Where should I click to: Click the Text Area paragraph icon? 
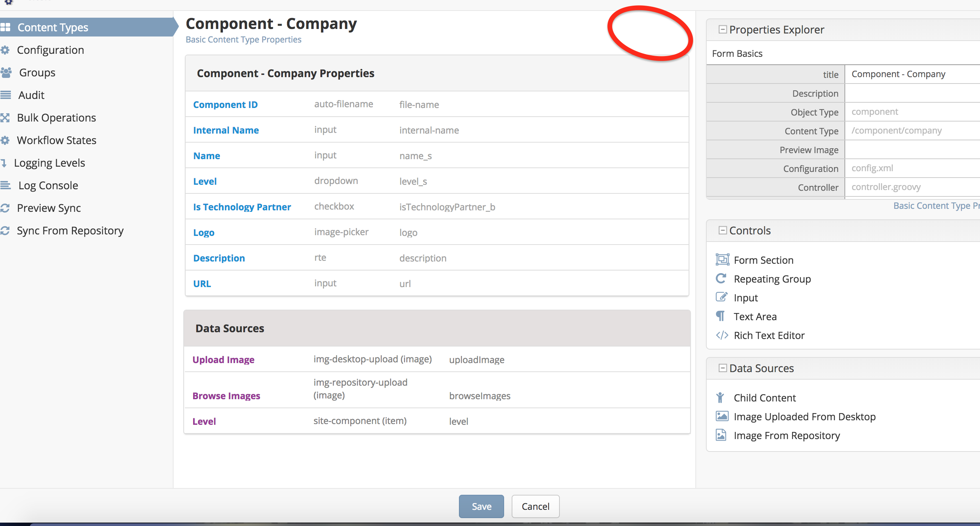click(x=720, y=316)
